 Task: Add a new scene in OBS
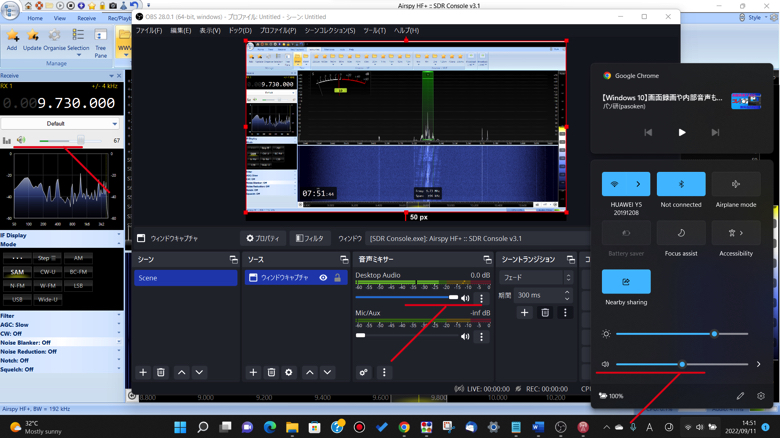pos(143,372)
